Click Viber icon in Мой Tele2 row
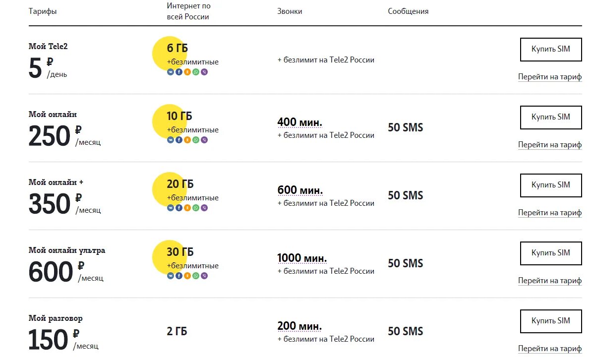 coord(204,72)
